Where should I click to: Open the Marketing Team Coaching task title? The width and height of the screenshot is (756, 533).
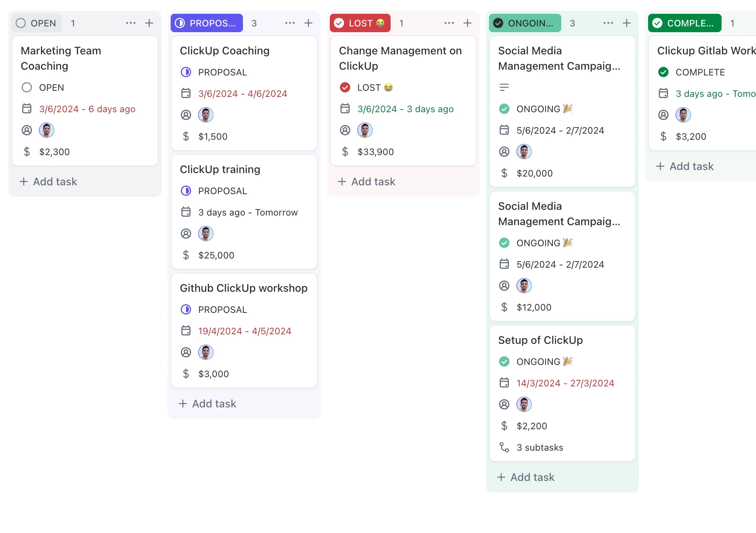61,58
